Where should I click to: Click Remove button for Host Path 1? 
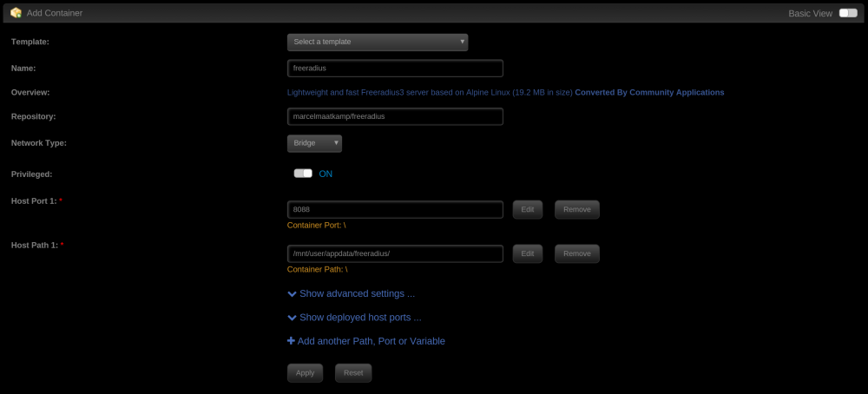[x=577, y=254]
